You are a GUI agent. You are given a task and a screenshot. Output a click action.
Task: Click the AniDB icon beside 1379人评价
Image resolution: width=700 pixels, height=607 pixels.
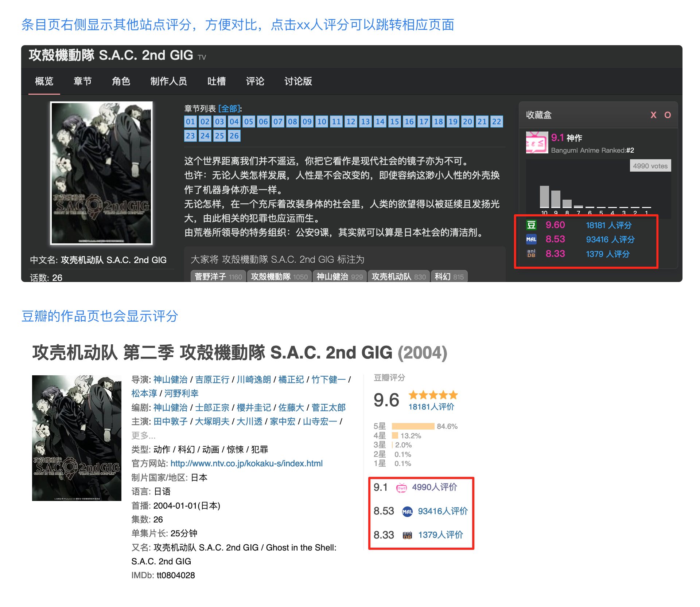pos(407,535)
